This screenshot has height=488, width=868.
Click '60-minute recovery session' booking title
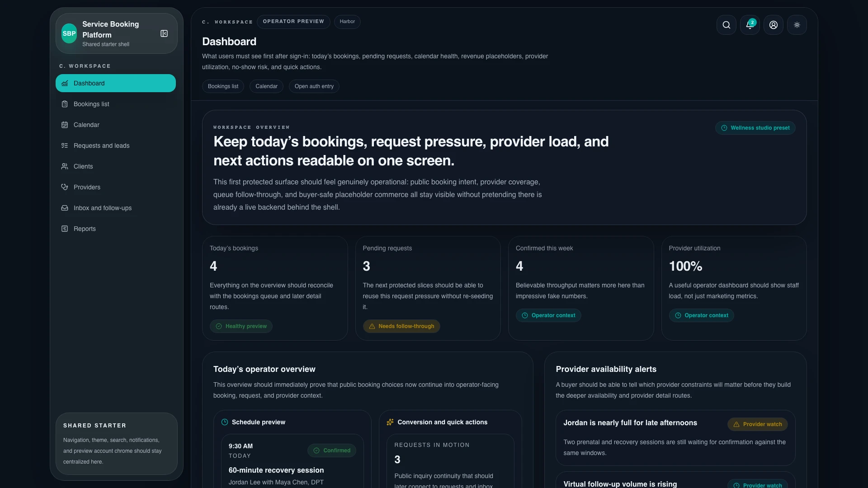click(276, 470)
